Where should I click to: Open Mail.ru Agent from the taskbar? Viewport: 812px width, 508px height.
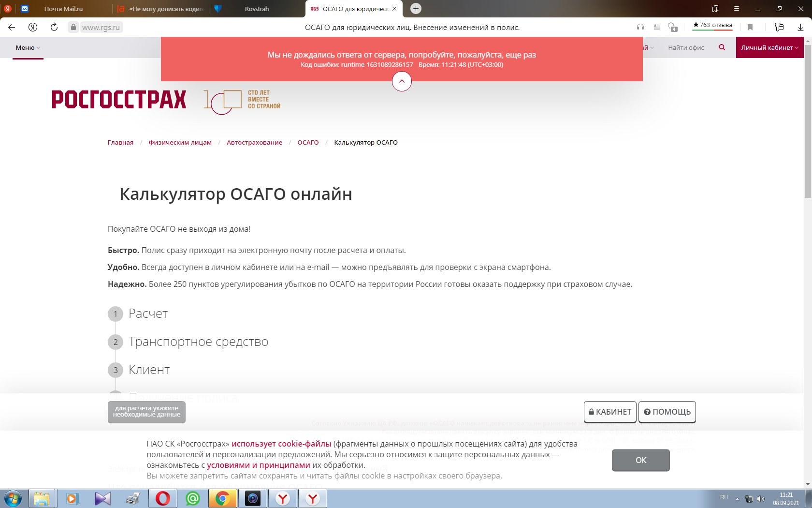pos(192,498)
